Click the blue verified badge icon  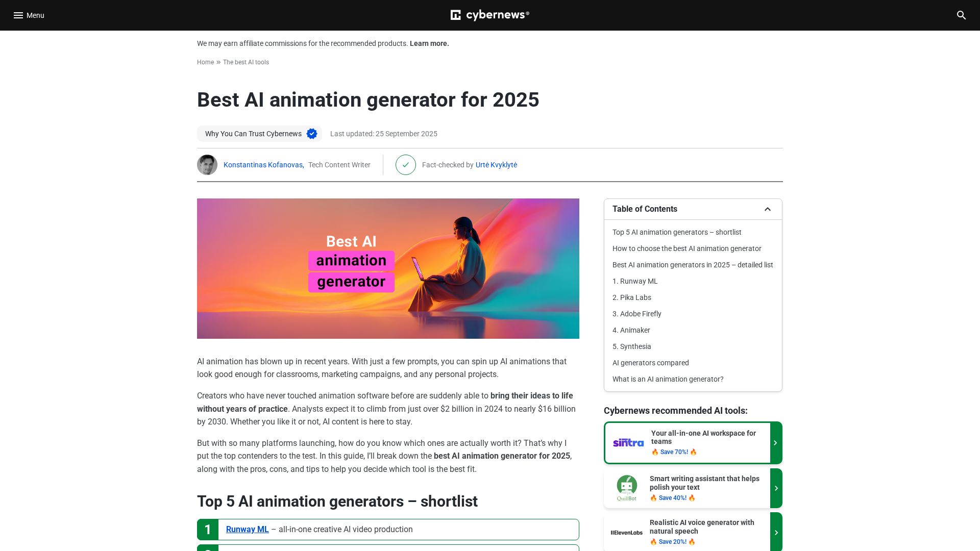(x=312, y=134)
